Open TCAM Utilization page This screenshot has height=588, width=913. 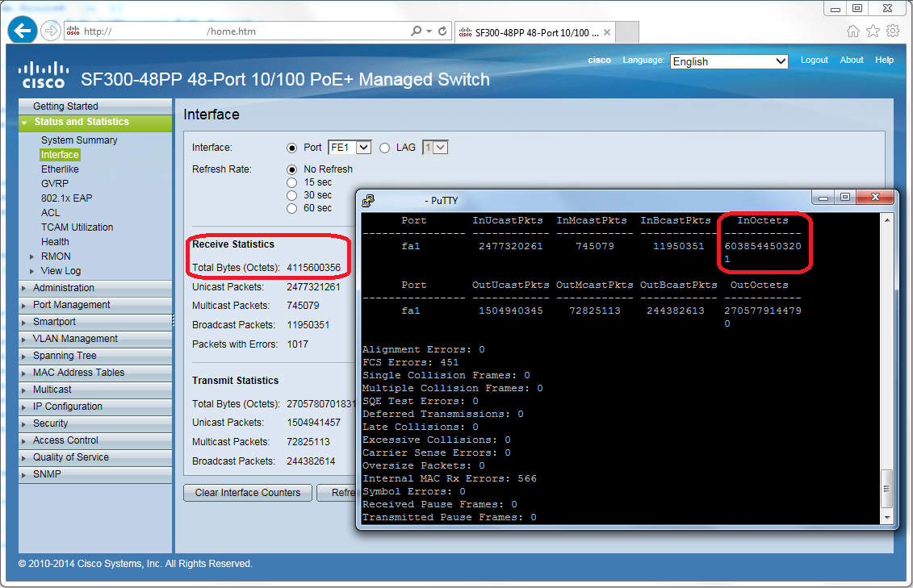coord(77,227)
